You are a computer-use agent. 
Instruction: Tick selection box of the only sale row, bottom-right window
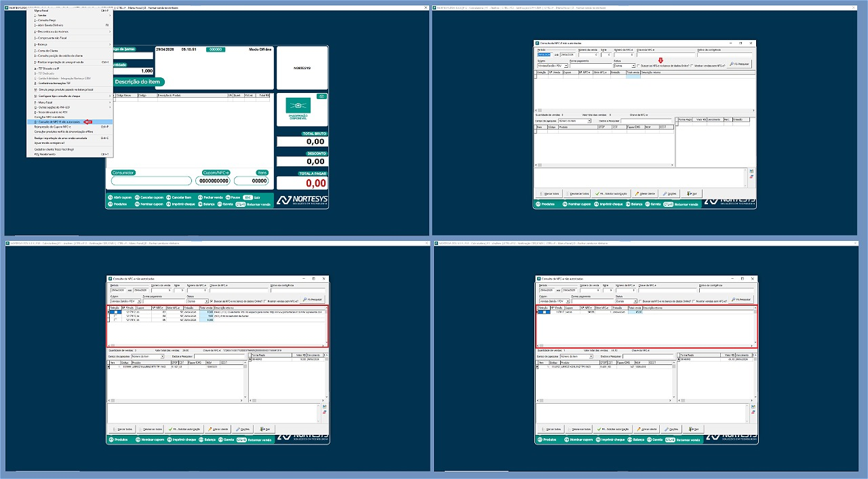point(545,312)
